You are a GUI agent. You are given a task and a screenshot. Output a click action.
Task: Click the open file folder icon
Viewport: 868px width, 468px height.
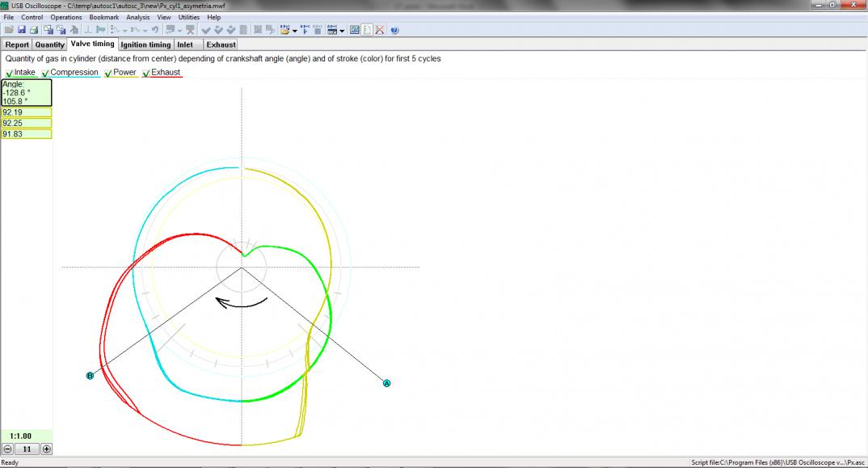9,30
